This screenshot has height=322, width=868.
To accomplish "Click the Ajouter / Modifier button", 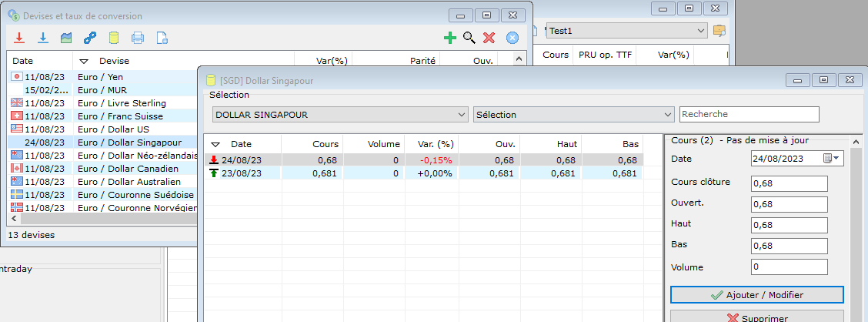I will [x=756, y=295].
